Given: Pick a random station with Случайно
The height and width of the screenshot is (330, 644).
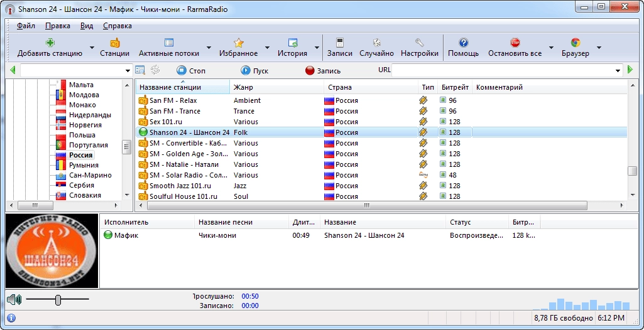Looking at the screenshot, I should tap(376, 48).
